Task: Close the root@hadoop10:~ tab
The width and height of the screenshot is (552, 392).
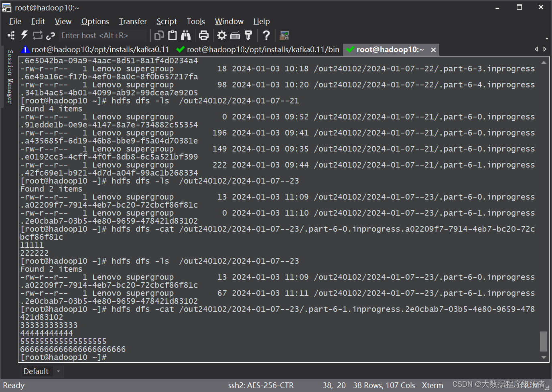Action: (x=433, y=50)
